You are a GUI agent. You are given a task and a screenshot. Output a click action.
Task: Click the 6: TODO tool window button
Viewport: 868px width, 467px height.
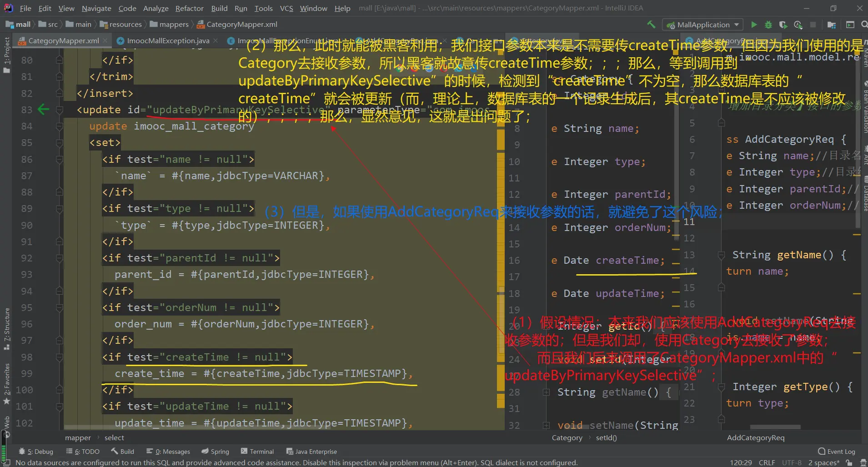(x=83, y=452)
